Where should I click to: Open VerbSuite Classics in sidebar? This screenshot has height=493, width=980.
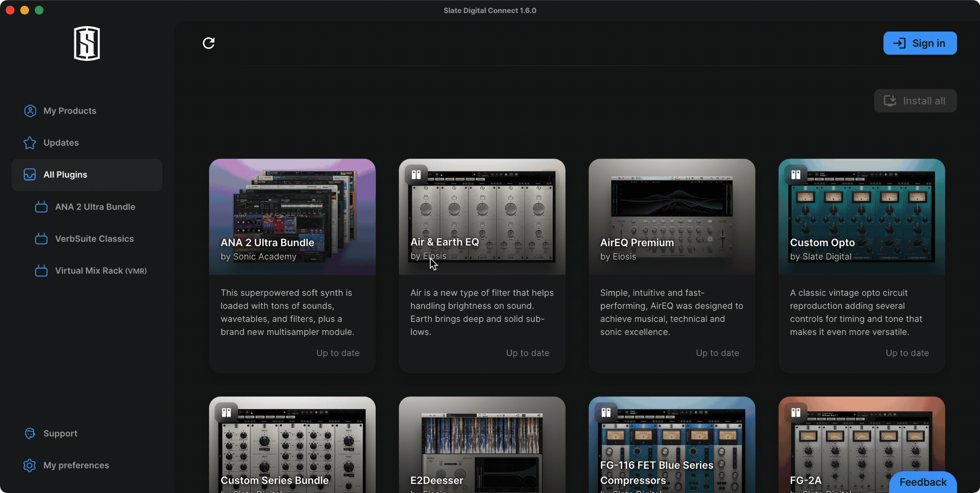click(94, 239)
